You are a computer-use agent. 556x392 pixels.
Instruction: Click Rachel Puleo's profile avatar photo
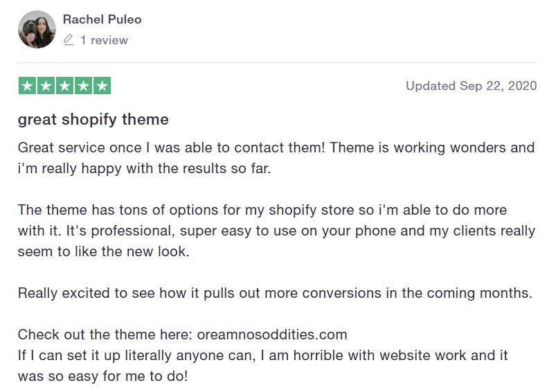click(37, 30)
